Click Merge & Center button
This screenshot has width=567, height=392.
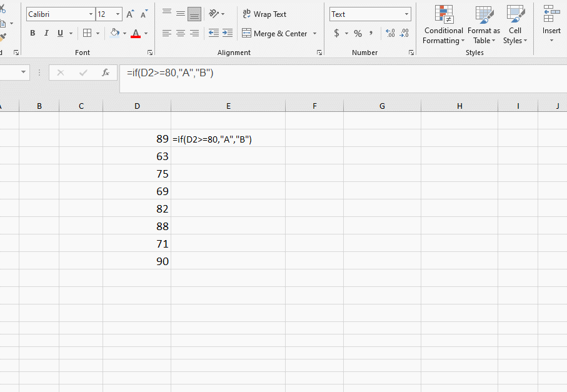(x=275, y=33)
